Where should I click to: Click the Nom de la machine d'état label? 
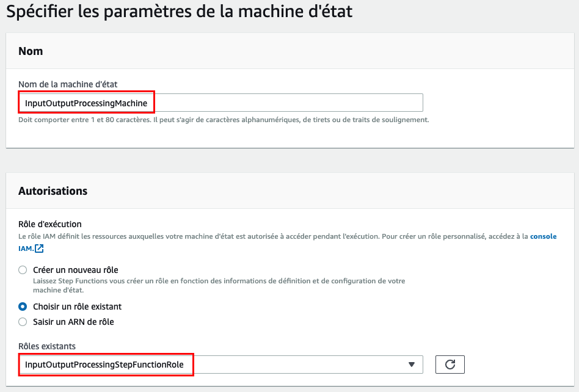tap(68, 84)
